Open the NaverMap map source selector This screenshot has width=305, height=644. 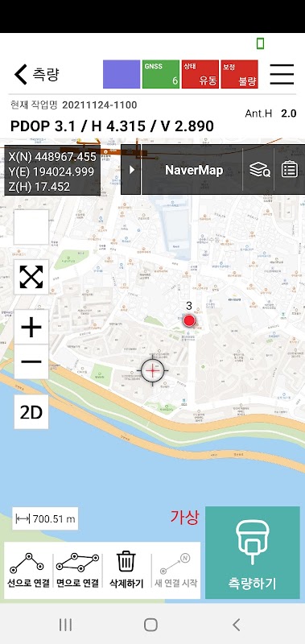tap(194, 170)
